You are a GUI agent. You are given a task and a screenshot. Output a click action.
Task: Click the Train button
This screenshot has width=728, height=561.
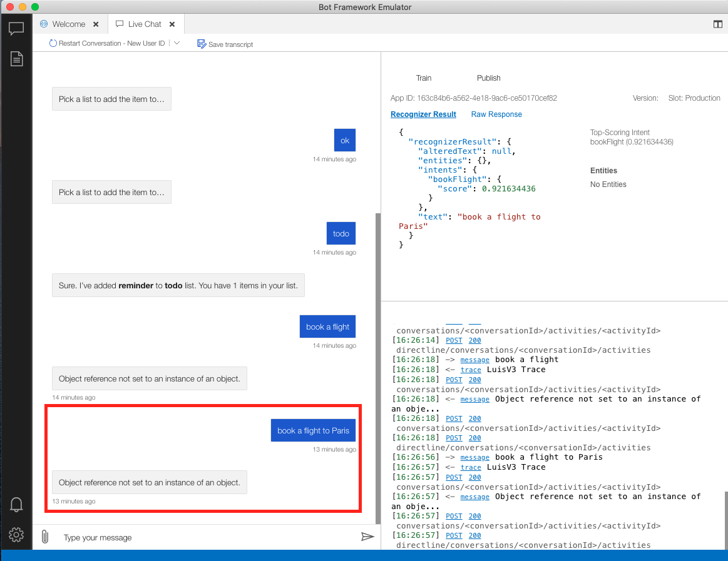click(x=423, y=78)
